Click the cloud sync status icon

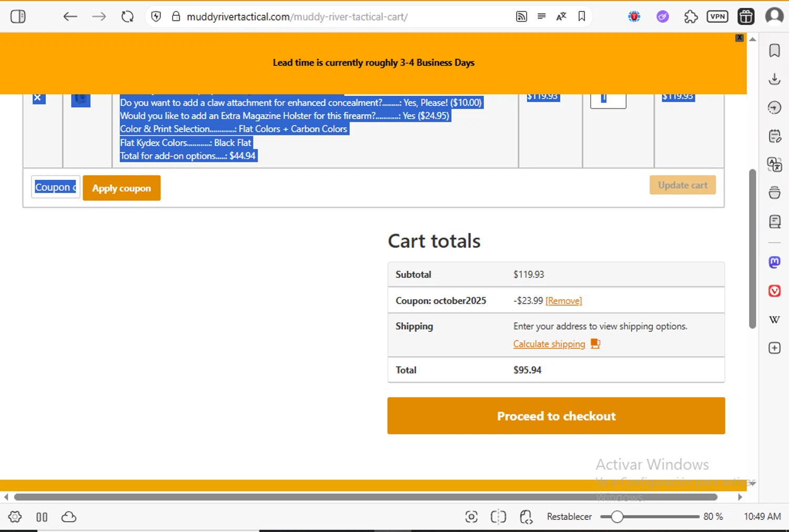[x=69, y=517]
